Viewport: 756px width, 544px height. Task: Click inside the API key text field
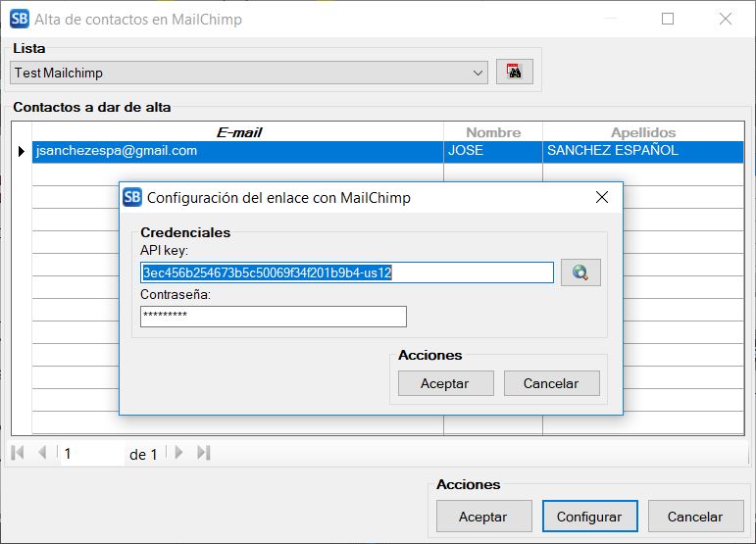pos(347,272)
